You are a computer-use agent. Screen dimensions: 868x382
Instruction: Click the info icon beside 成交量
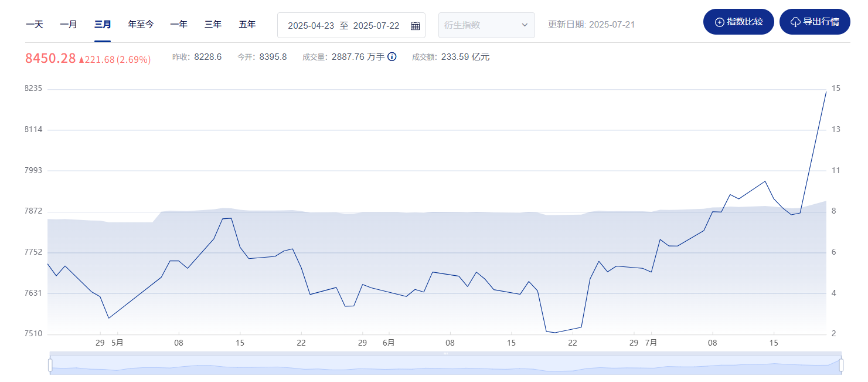click(x=392, y=57)
